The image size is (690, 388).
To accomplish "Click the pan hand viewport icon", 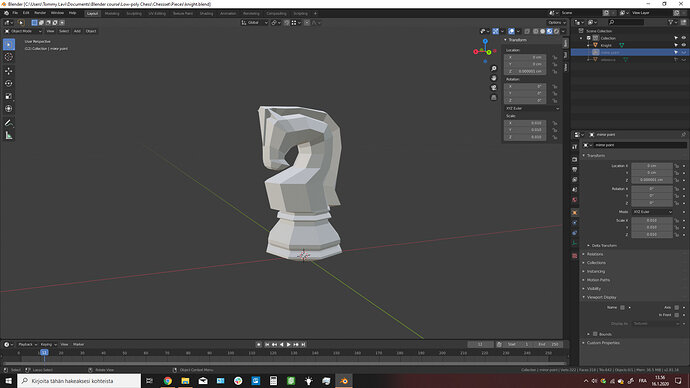I will pyautogui.click(x=494, y=78).
